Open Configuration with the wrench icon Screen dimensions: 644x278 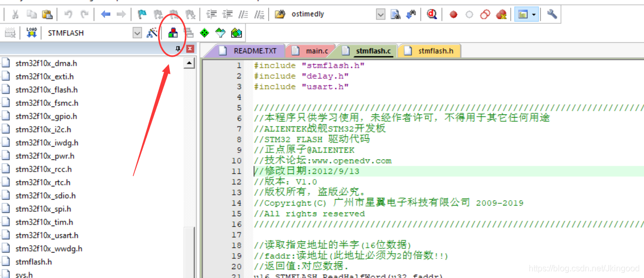552,14
